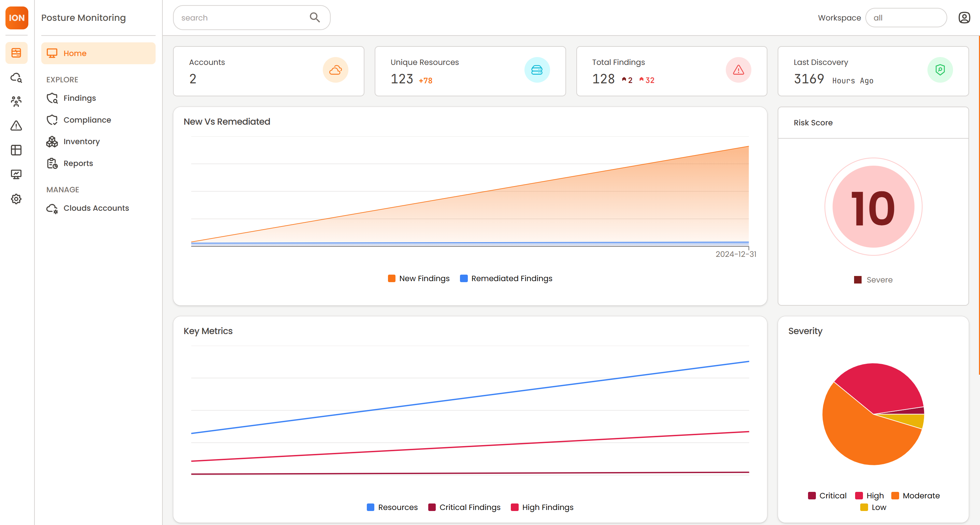The image size is (980, 525).
Task: Click the user profile icon at top right
Action: point(964,17)
